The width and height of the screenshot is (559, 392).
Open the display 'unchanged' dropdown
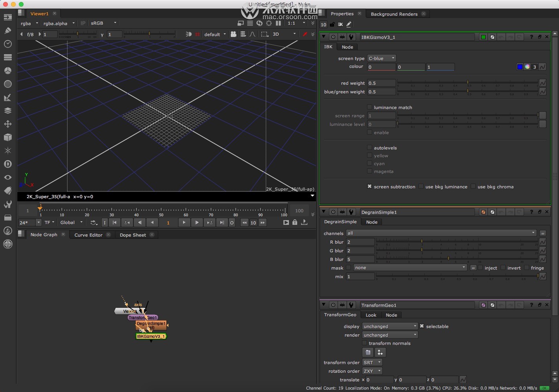coord(390,326)
